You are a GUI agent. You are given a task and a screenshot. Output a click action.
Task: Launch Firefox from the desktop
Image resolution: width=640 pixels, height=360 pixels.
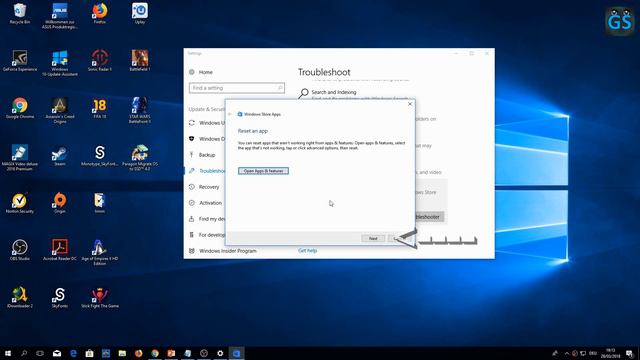point(100,13)
